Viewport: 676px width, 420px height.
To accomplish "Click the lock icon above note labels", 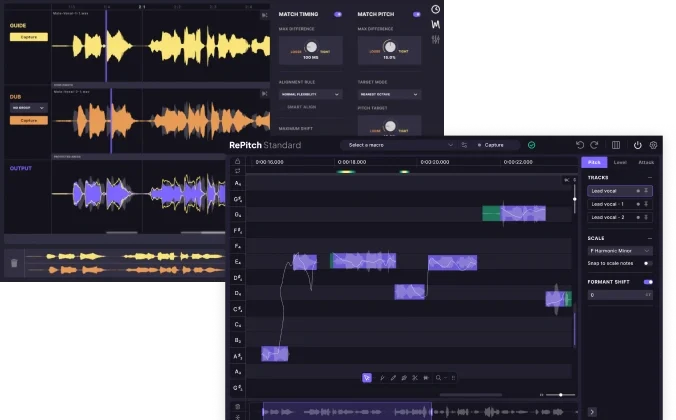I will tap(238, 161).
